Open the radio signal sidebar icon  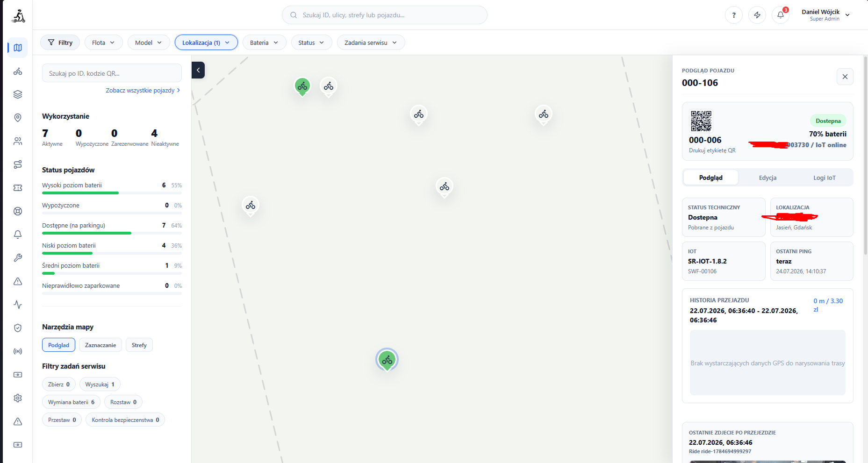point(18,351)
